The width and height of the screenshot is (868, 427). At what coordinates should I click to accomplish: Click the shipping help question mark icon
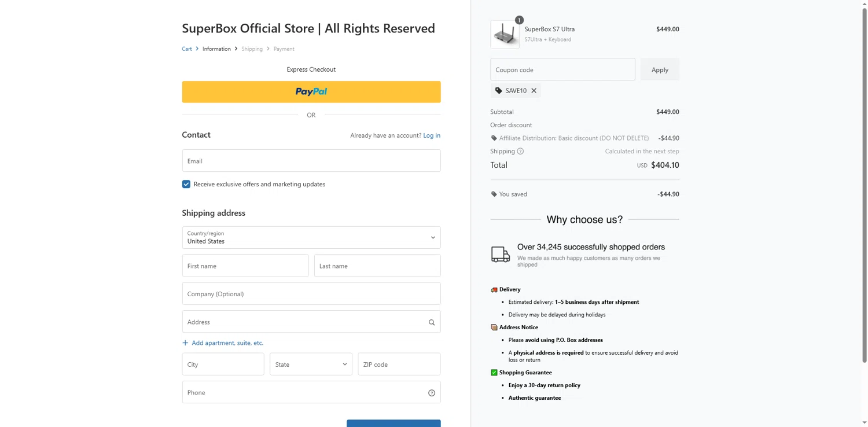[520, 152]
